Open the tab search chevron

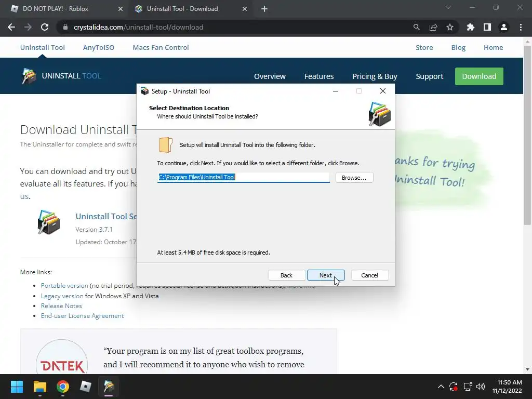pyautogui.click(x=448, y=7)
